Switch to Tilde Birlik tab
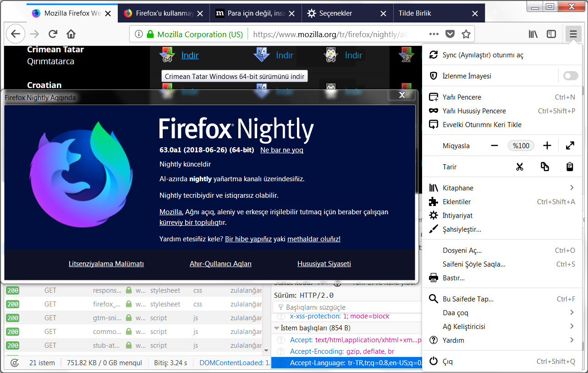Viewport: 588px width, 373px height. (439, 13)
